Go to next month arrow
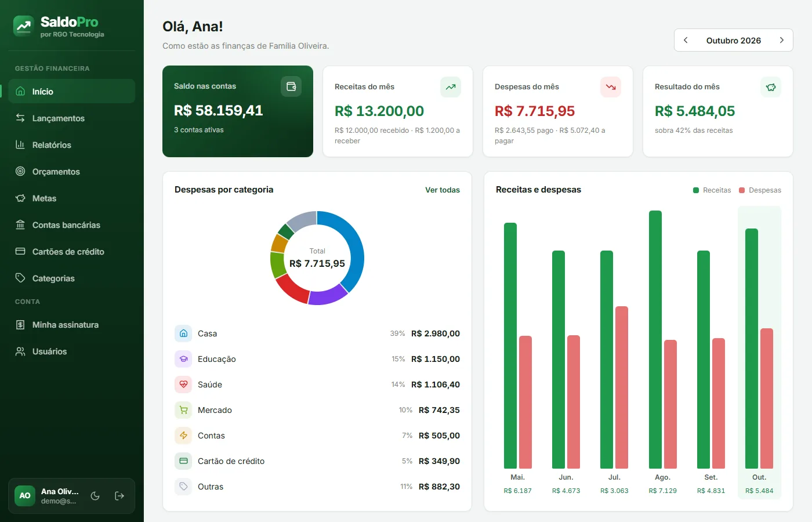This screenshot has width=812, height=522. coord(782,40)
